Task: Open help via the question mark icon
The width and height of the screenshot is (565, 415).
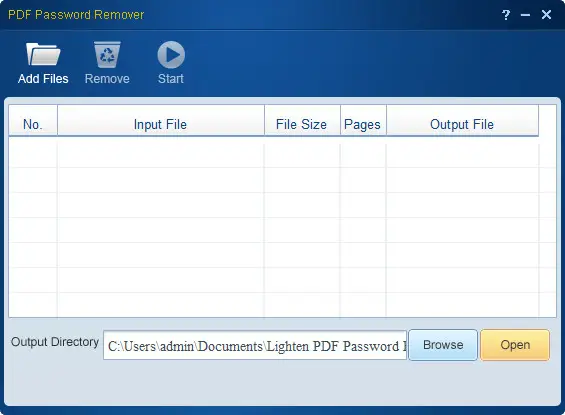Action: click(506, 15)
